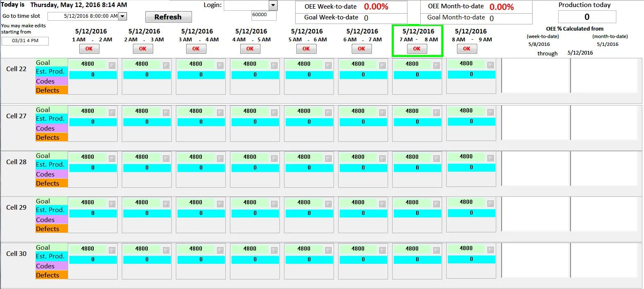Click Cell 27 goal 4800 in 1 AM slot
644x289 pixels.
click(x=88, y=111)
